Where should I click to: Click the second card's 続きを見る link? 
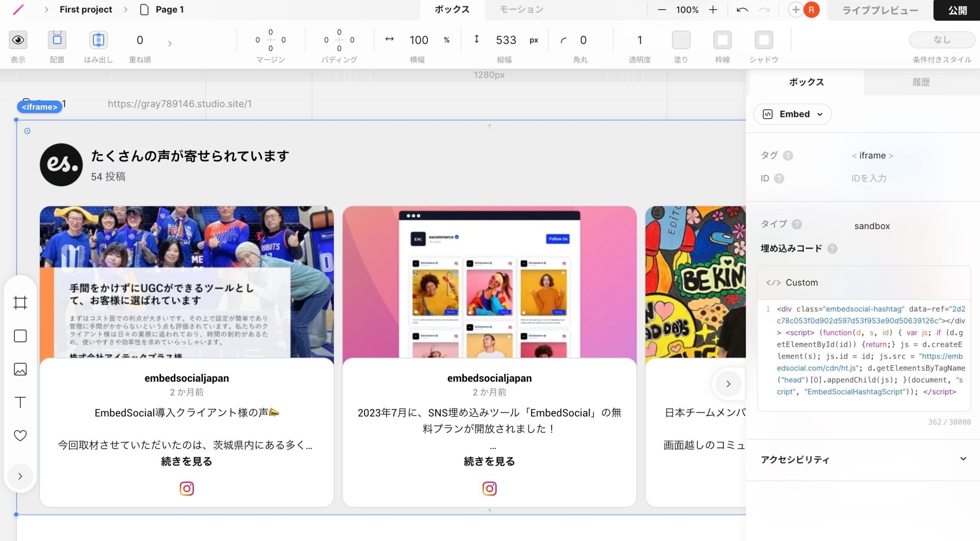[x=489, y=461]
